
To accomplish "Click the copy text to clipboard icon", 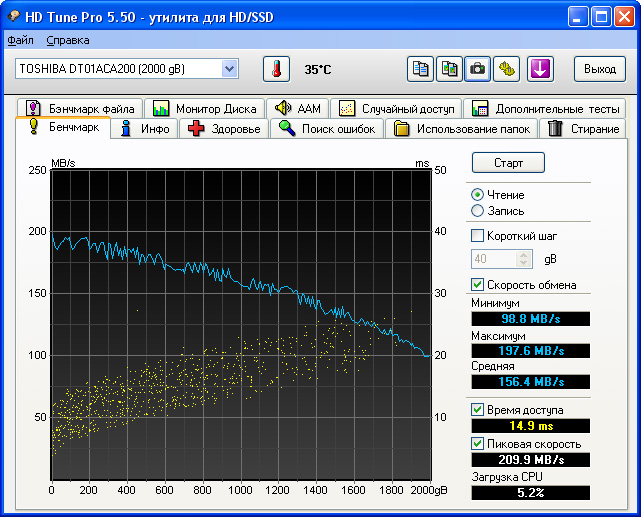I will coord(421,69).
